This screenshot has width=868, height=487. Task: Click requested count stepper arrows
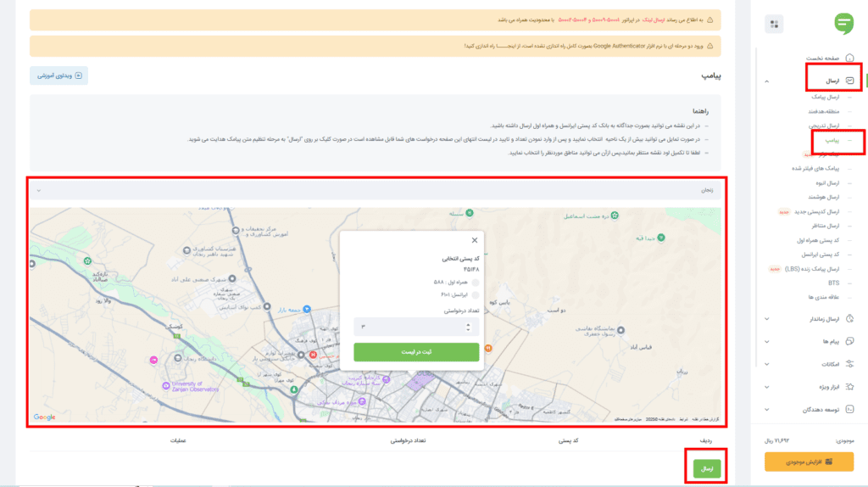[x=468, y=327]
